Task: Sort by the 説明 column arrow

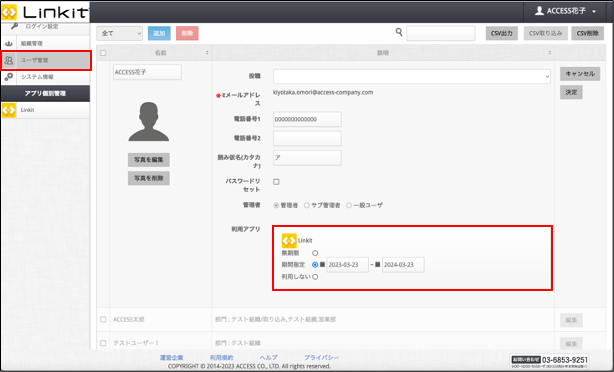Action: [550, 52]
